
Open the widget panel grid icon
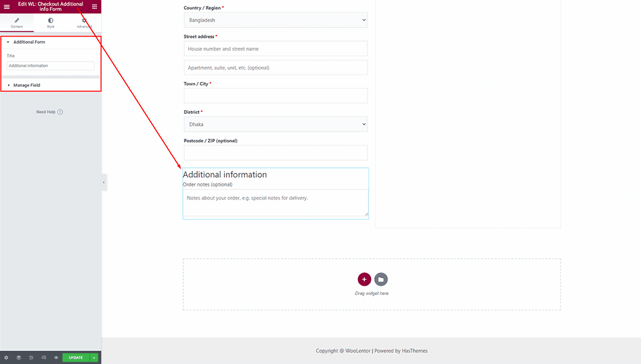pos(95,6)
